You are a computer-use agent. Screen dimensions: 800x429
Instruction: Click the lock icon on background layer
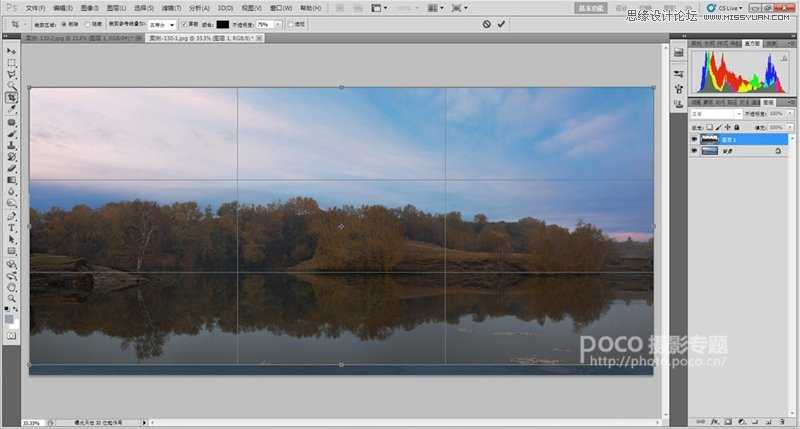click(x=778, y=151)
